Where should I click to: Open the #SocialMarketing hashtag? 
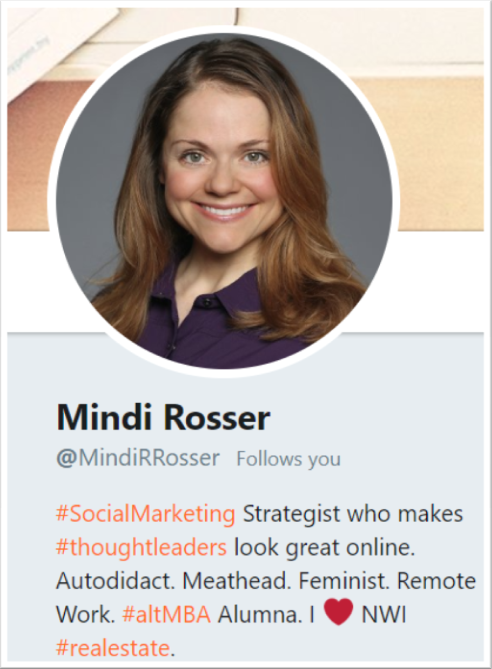(x=146, y=514)
